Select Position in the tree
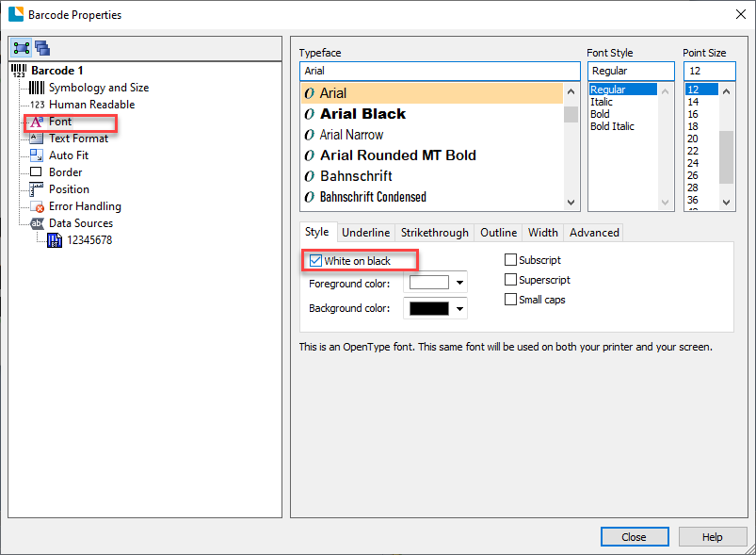Screen dimensions: 756x555 [69, 189]
